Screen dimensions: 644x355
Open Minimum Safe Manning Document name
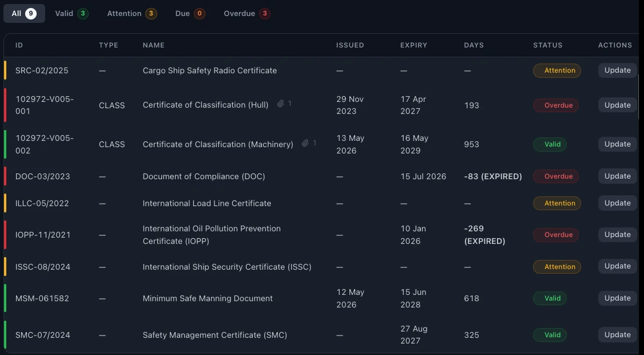(x=208, y=298)
